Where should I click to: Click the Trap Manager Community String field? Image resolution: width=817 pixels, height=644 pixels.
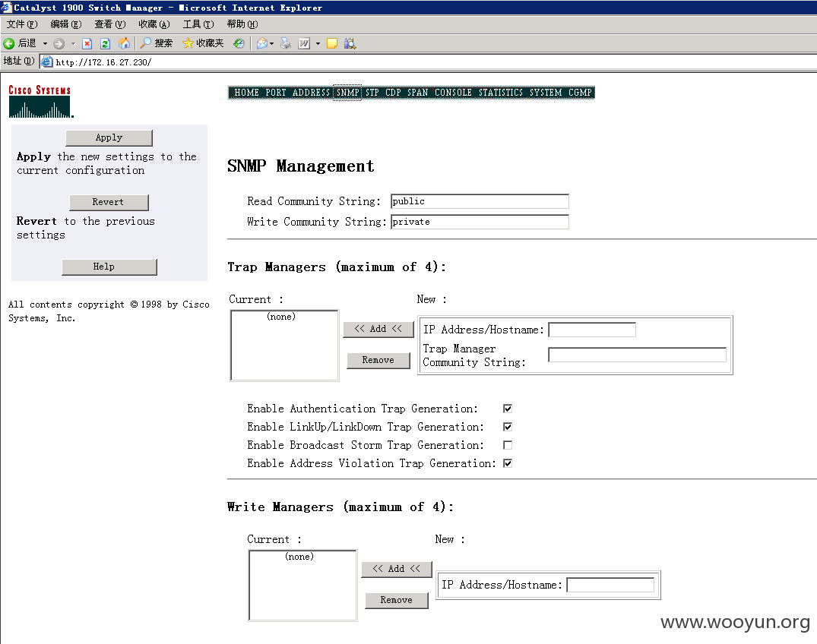[637, 355]
